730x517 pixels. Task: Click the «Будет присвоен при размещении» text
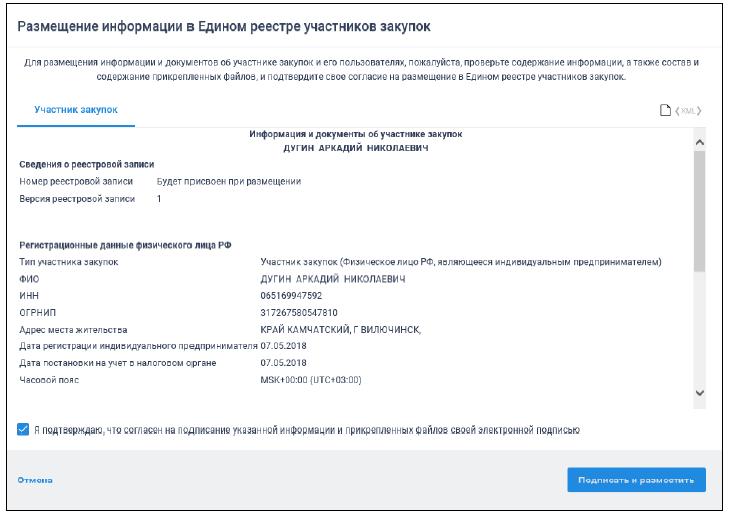click(x=229, y=181)
